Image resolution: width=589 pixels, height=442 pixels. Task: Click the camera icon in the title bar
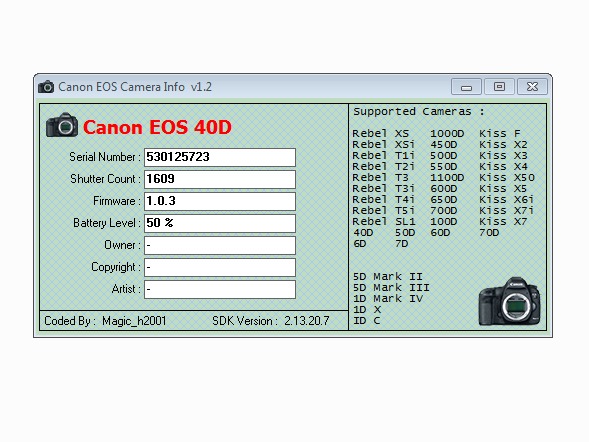(46, 87)
